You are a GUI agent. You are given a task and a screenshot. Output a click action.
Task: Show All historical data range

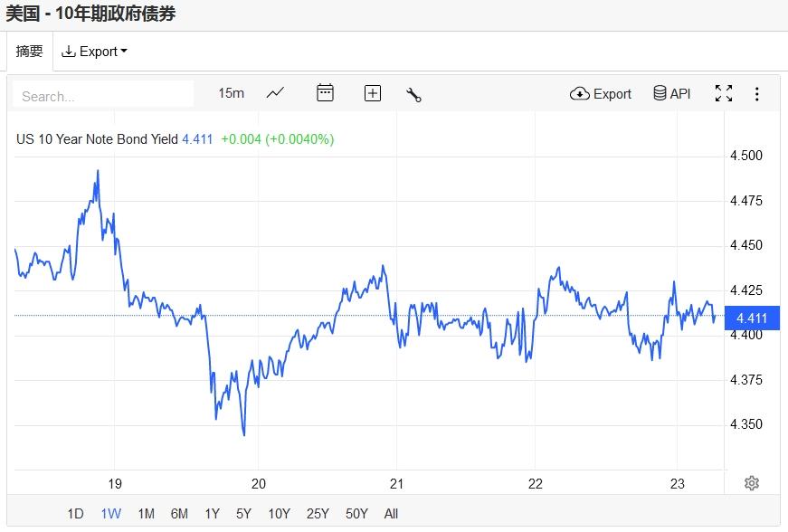point(391,514)
